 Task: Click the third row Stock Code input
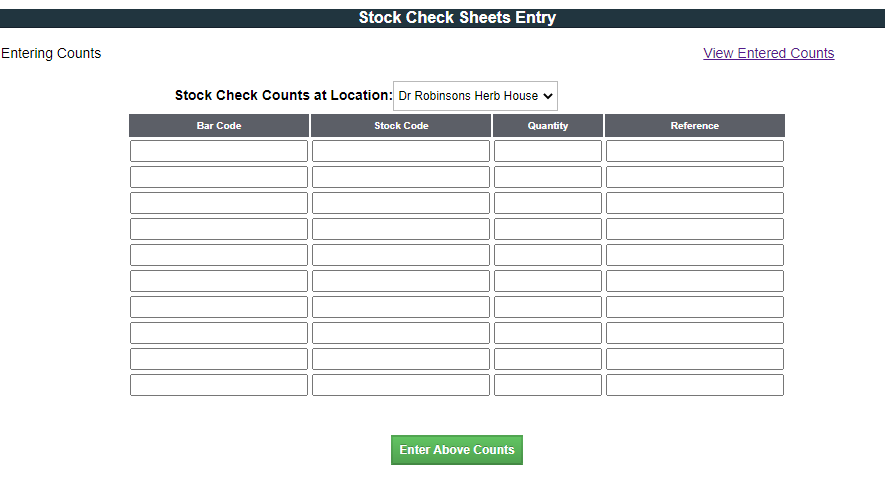click(x=401, y=203)
